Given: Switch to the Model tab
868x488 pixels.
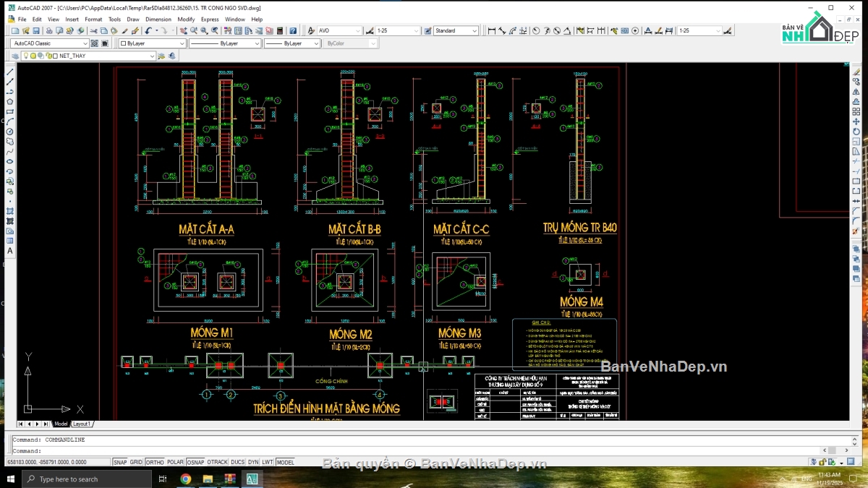Looking at the screenshot, I should (61, 424).
